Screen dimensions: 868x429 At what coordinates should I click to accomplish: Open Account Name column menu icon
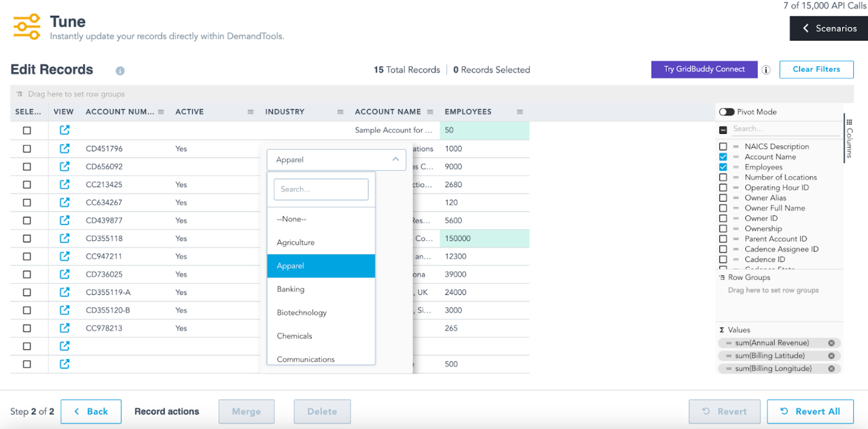430,112
